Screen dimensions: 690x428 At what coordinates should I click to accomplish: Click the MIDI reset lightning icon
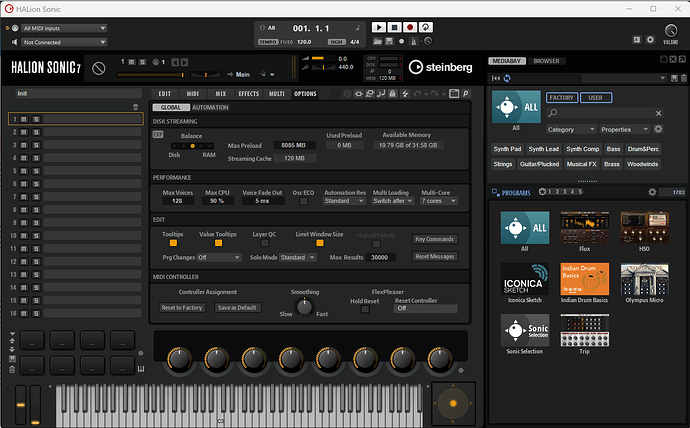(405, 94)
